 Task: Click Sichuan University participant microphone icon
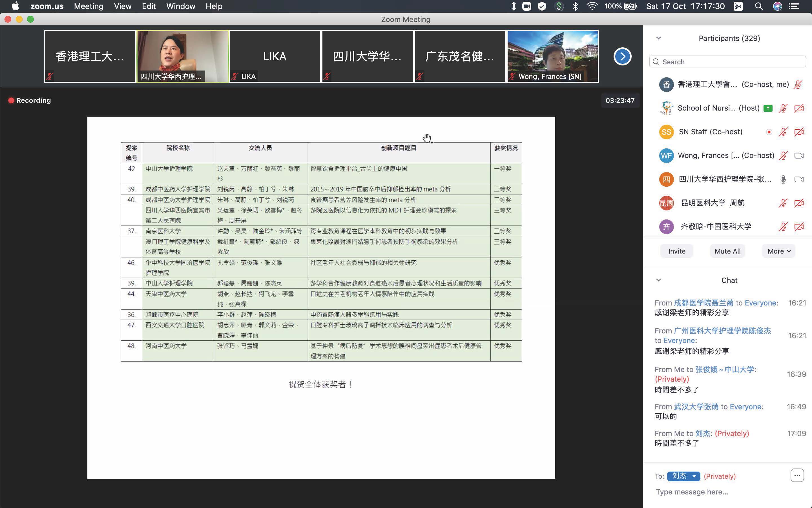[783, 179]
